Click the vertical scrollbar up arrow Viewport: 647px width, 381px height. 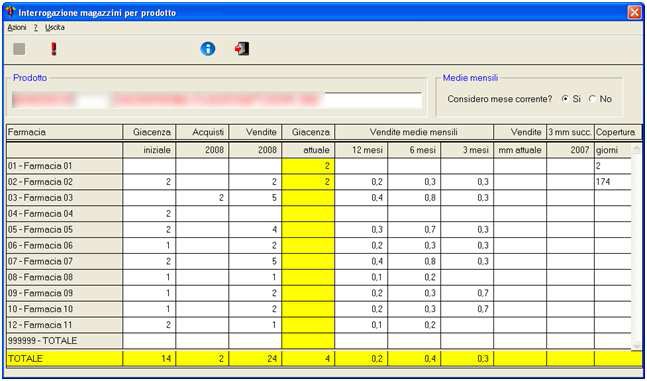(637, 148)
